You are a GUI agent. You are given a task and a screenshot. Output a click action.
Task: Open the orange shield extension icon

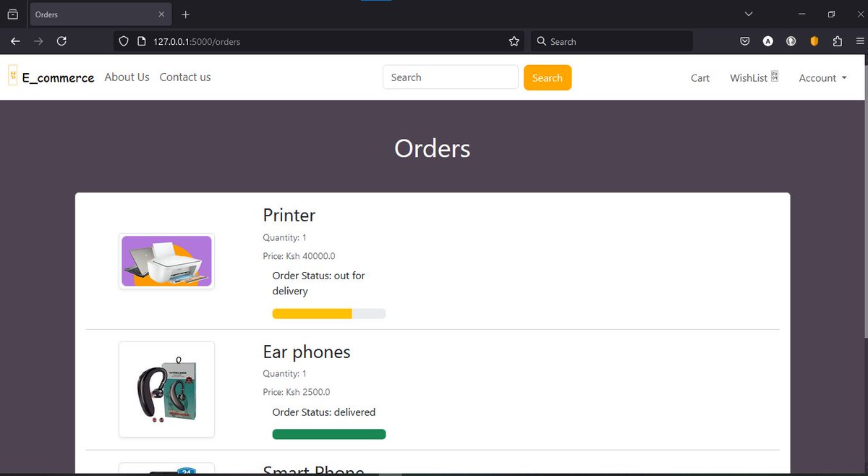point(814,41)
